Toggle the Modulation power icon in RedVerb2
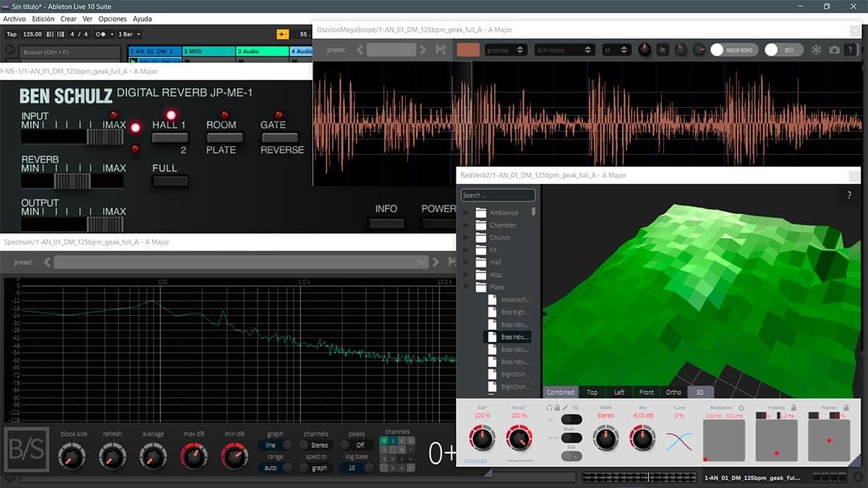Viewport: 868px width, 488px height. point(741,408)
